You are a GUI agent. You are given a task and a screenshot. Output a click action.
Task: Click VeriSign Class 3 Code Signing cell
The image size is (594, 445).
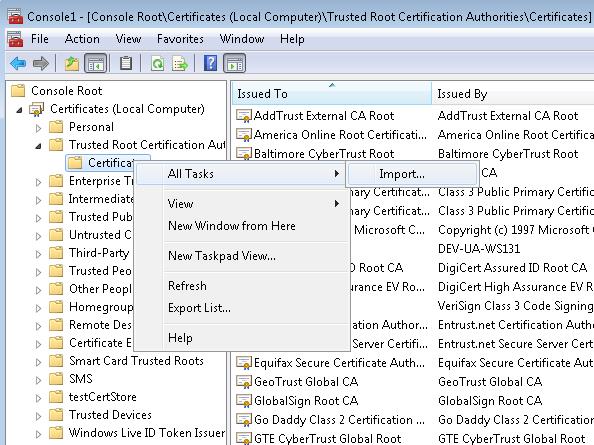tap(516, 306)
